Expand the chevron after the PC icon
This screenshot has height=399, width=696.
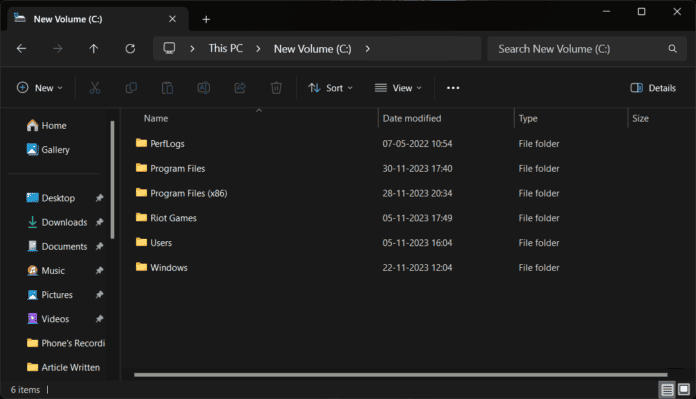[192, 49]
